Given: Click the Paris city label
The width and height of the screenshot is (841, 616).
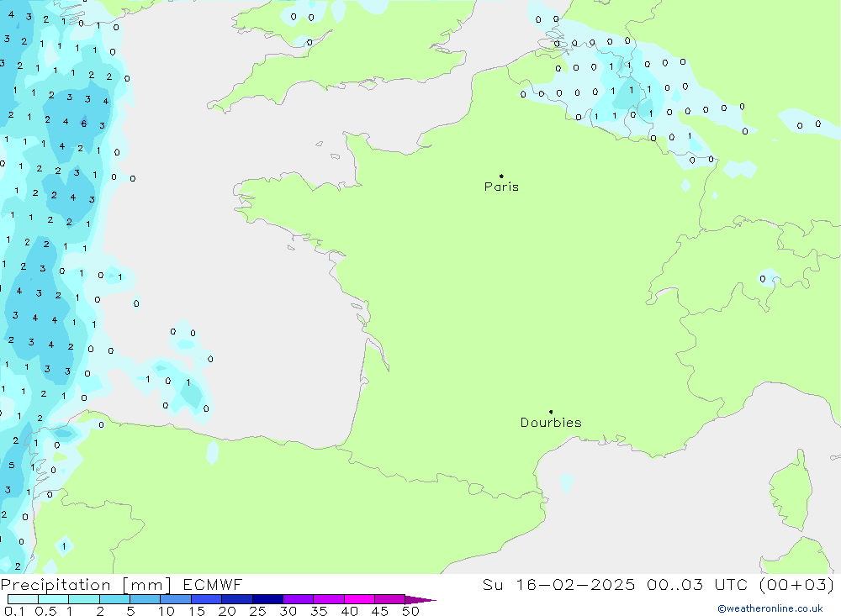Looking at the screenshot, I should click(501, 187).
